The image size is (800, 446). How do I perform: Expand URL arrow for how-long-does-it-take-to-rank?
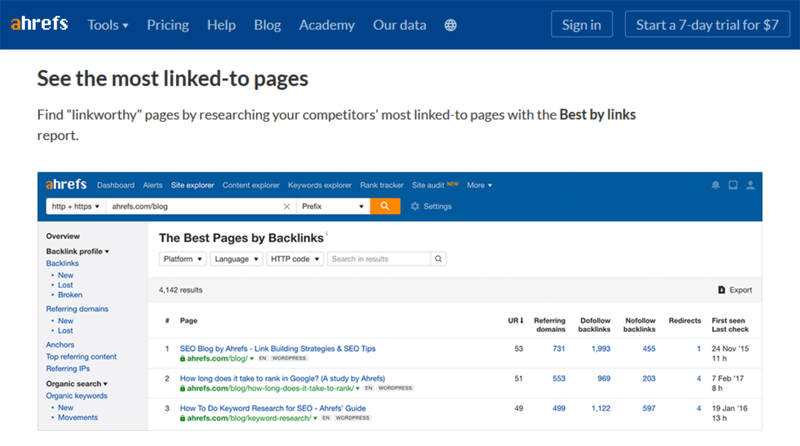pyautogui.click(x=358, y=388)
